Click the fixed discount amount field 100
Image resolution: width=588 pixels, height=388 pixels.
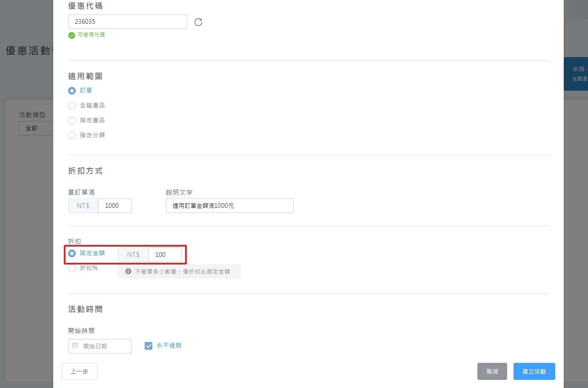point(165,255)
